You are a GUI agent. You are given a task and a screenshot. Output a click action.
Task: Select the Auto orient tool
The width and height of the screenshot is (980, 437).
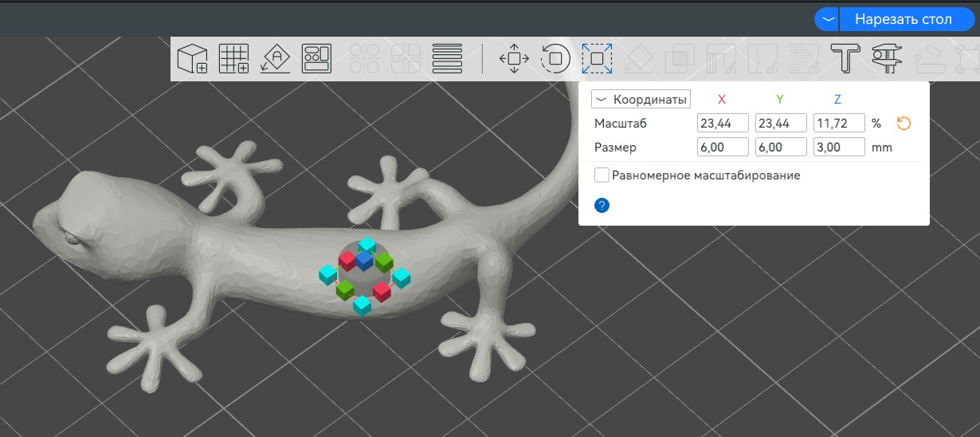(275, 58)
